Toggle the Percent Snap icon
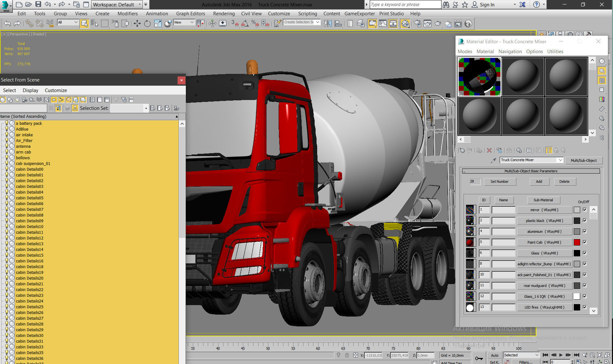Image resolution: width=613 pixels, height=364 pixels. [255, 23]
